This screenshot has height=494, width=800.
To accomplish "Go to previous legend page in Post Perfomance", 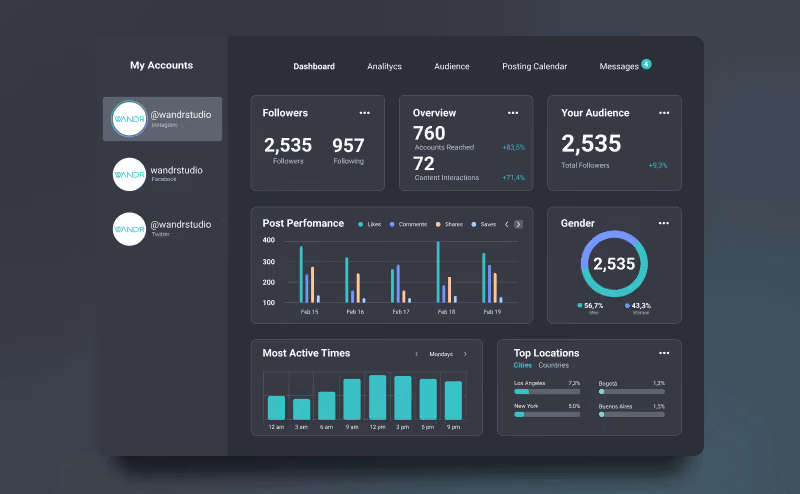I will tap(507, 224).
